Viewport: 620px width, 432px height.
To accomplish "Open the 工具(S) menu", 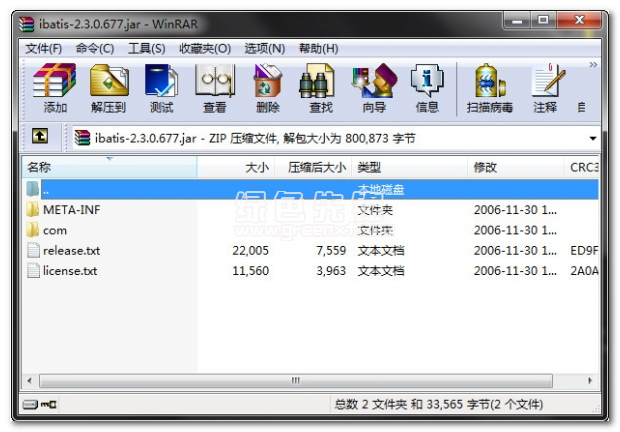I will tap(146, 48).
